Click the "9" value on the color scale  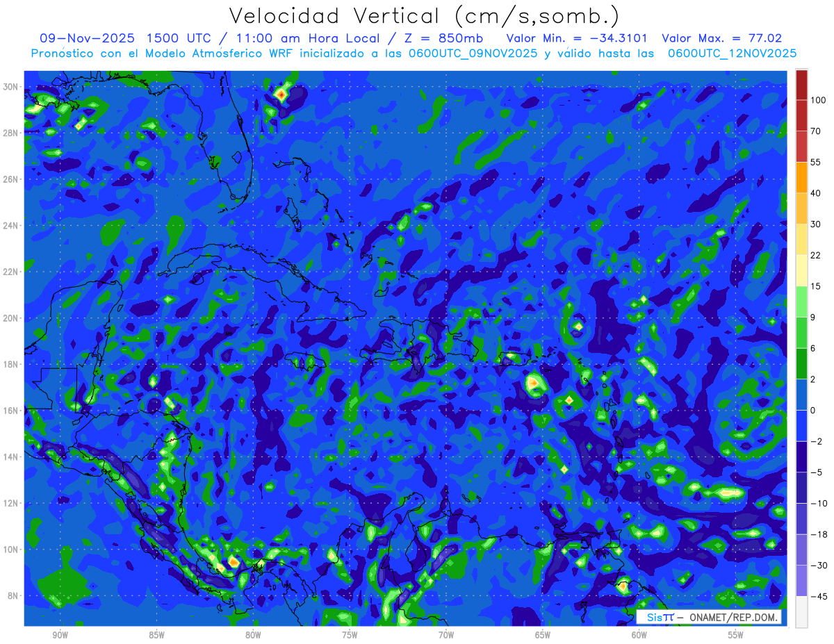[x=813, y=317]
